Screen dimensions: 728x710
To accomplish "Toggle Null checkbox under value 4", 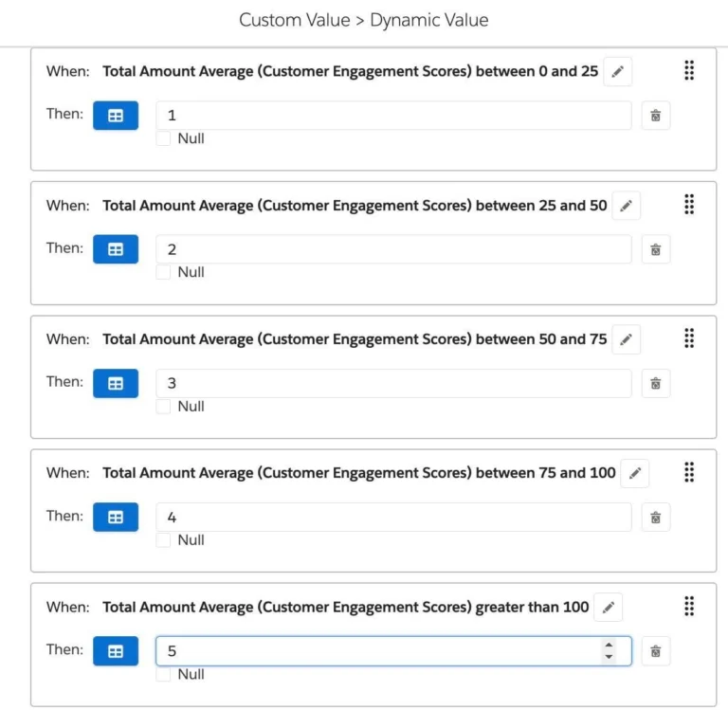I will [164, 540].
